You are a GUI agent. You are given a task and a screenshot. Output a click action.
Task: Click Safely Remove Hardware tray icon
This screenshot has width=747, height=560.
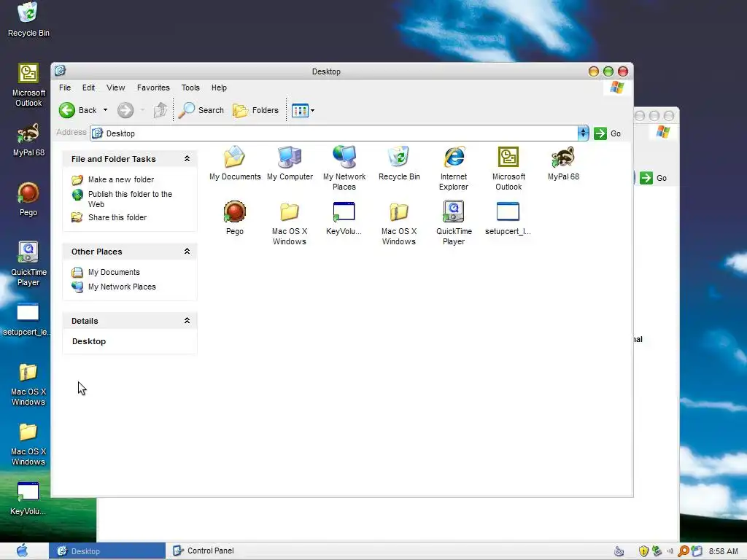(x=657, y=551)
